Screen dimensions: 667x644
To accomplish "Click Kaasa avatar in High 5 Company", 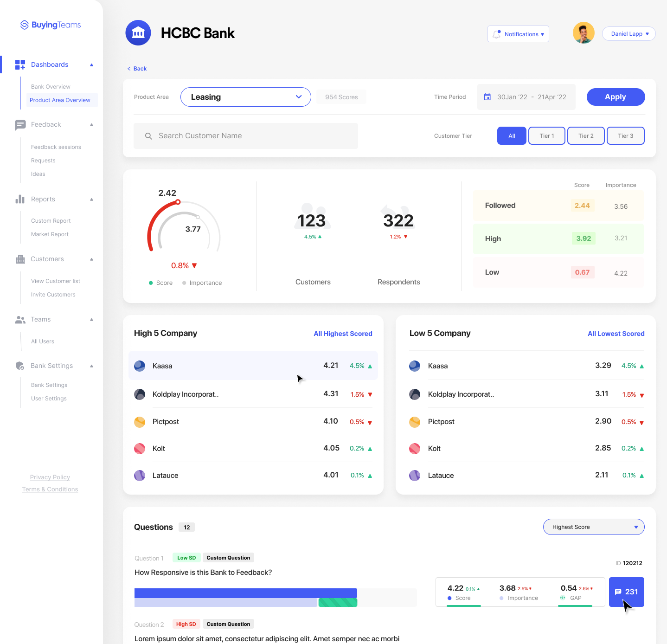I will (140, 366).
